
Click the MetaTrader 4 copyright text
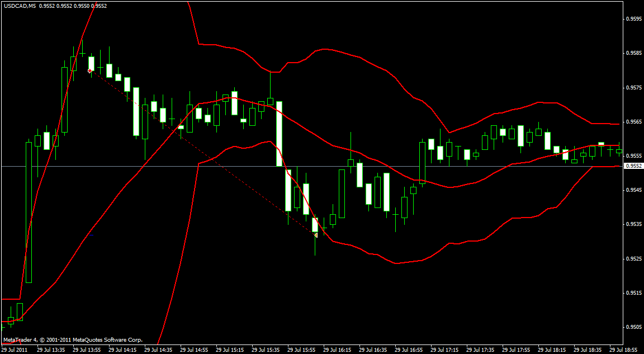coord(73,340)
